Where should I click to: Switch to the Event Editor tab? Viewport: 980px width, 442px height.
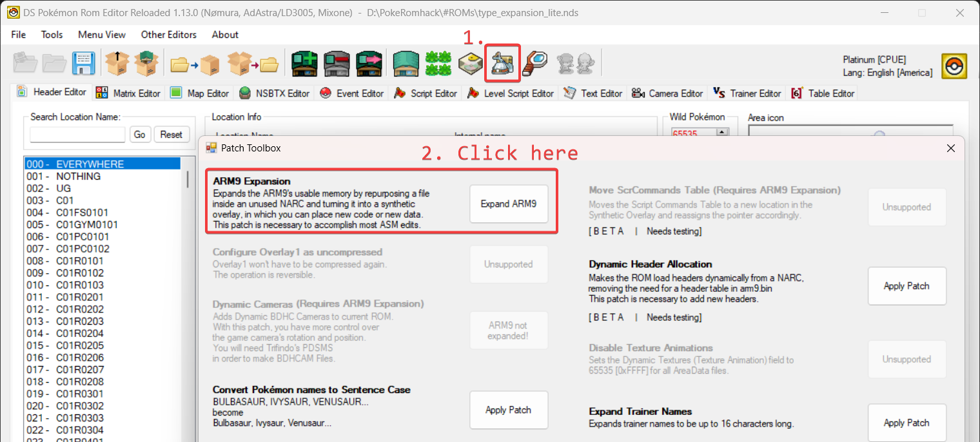353,93
